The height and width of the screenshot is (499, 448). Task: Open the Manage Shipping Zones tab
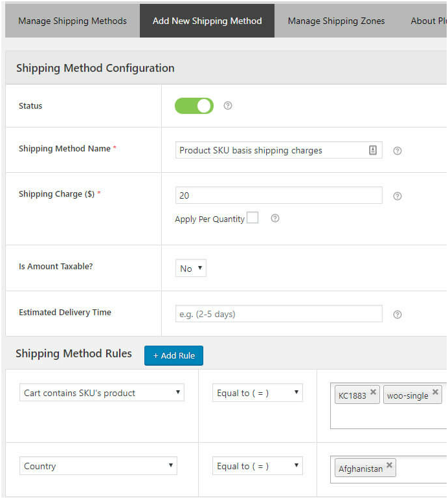click(x=336, y=21)
